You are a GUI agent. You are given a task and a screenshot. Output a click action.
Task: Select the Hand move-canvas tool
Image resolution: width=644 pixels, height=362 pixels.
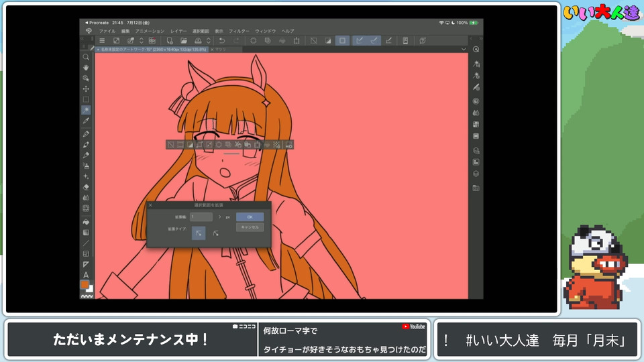pos(86,68)
